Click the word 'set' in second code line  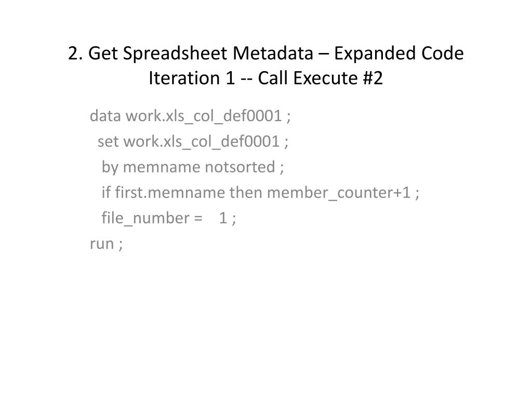point(108,142)
